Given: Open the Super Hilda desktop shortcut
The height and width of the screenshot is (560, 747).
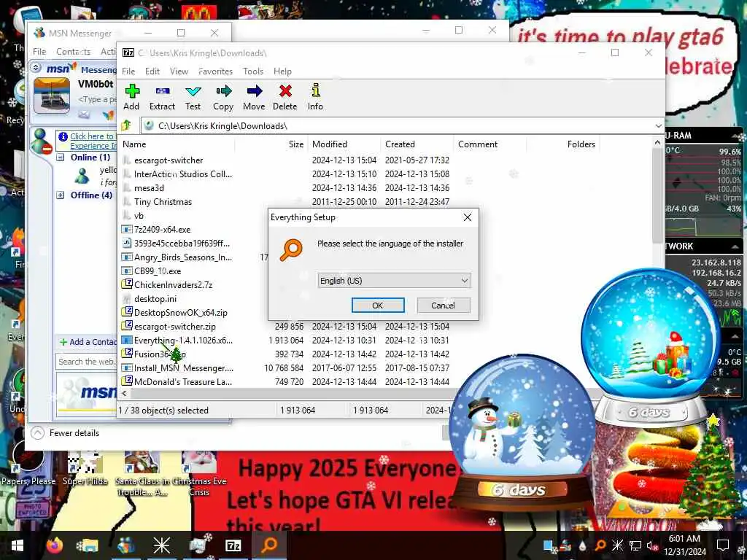Looking at the screenshot, I should [x=85, y=469].
